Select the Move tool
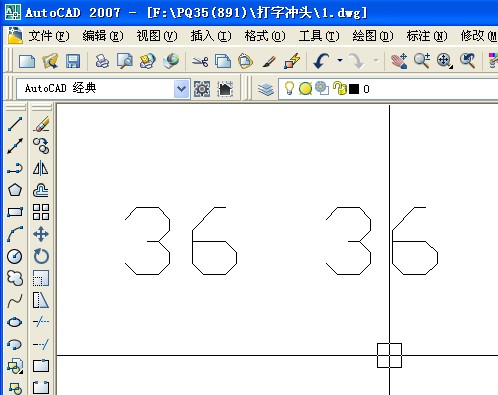The image size is (498, 395). [x=41, y=234]
